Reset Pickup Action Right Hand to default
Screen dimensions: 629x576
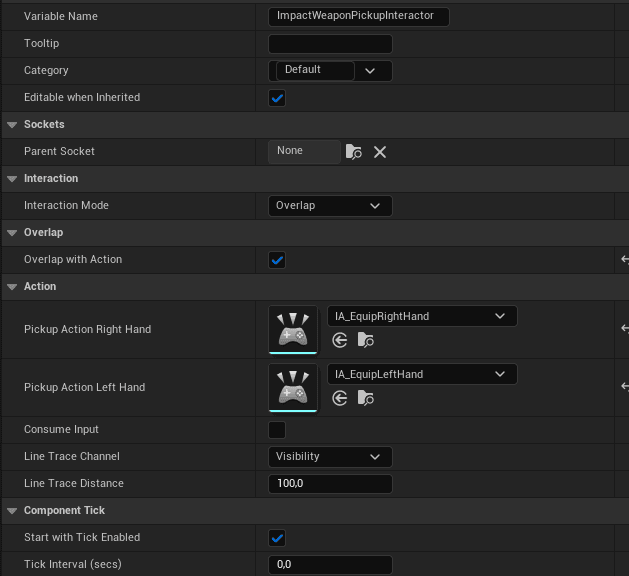pyautogui.click(x=625, y=329)
